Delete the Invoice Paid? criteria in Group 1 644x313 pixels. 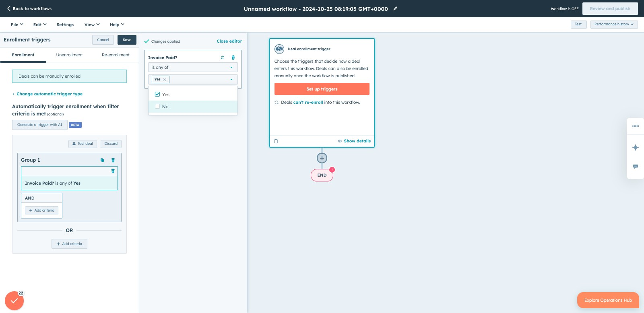click(x=113, y=171)
